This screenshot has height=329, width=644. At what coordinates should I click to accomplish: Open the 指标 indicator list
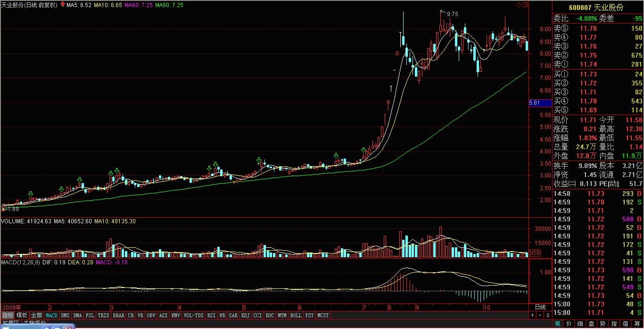tap(8, 315)
